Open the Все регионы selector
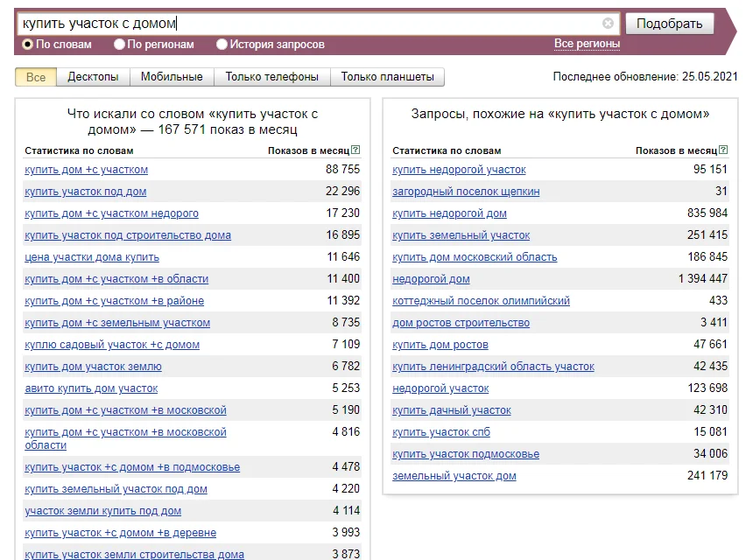The height and width of the screenshot is (560, 753). pos(588,42)
